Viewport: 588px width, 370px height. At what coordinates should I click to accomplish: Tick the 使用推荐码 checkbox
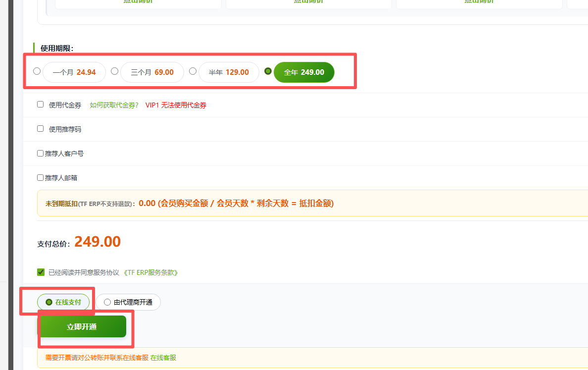(x=41, y=129)
